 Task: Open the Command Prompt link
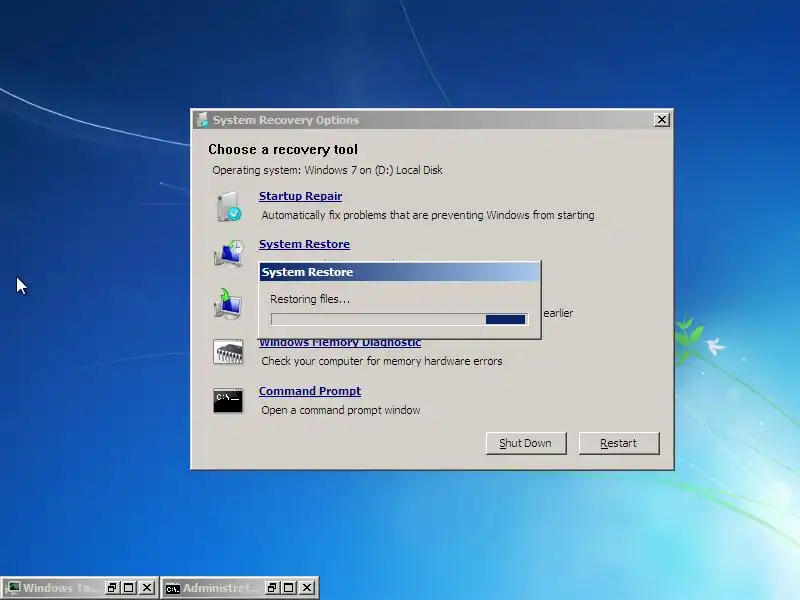(310, 391)
